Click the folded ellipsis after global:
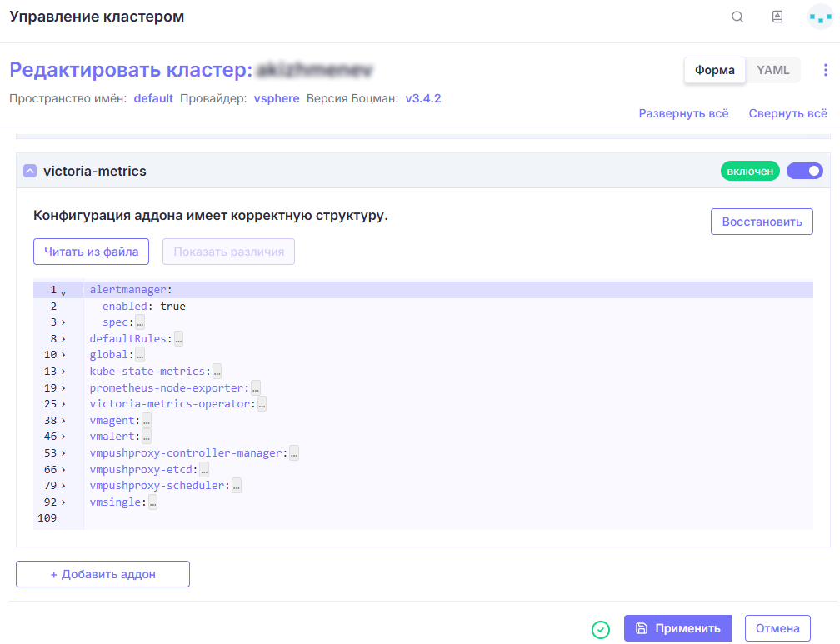This screenshot has width=840, height=644. tap(140, 355)
